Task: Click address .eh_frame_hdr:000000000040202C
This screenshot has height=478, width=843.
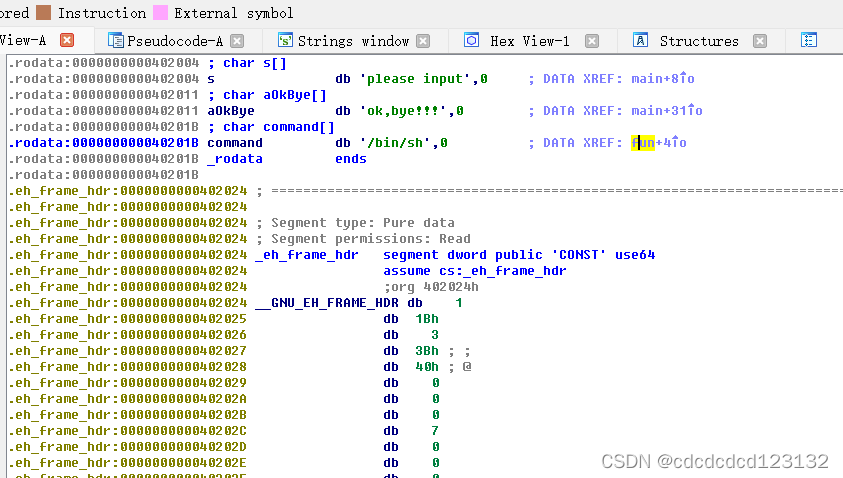Action: coord(127,431)
